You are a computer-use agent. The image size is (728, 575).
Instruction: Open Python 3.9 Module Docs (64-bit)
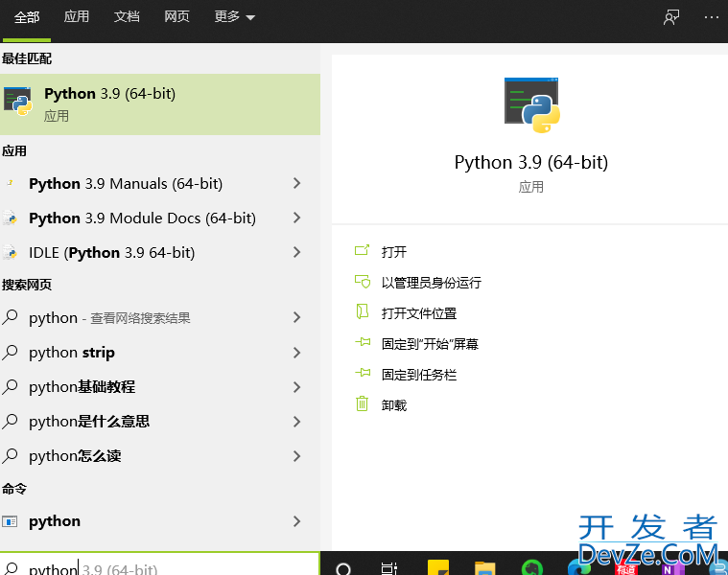click(x=142, y=218)
